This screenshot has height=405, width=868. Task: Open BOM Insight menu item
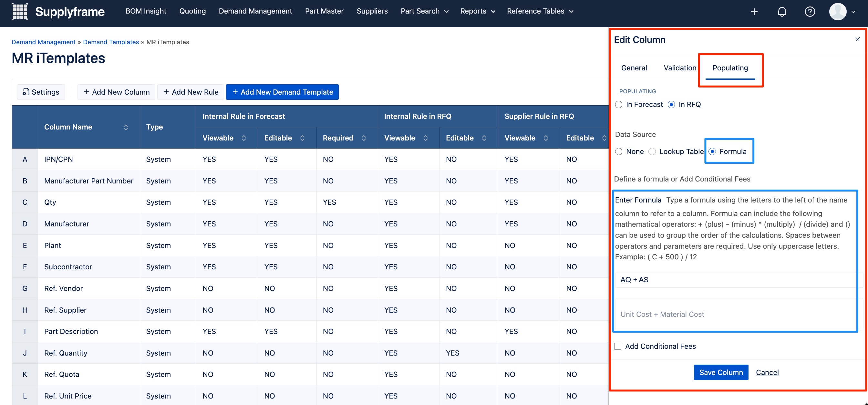point(146,11)
